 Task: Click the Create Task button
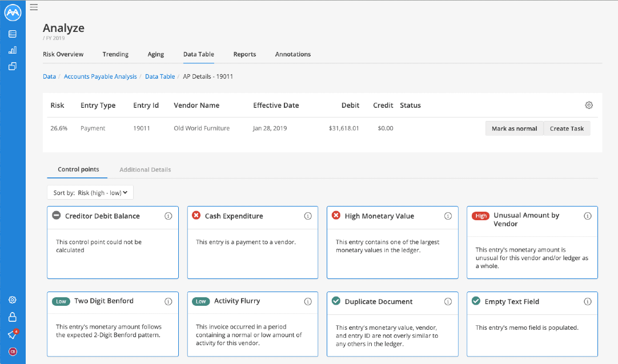point(567,129)
